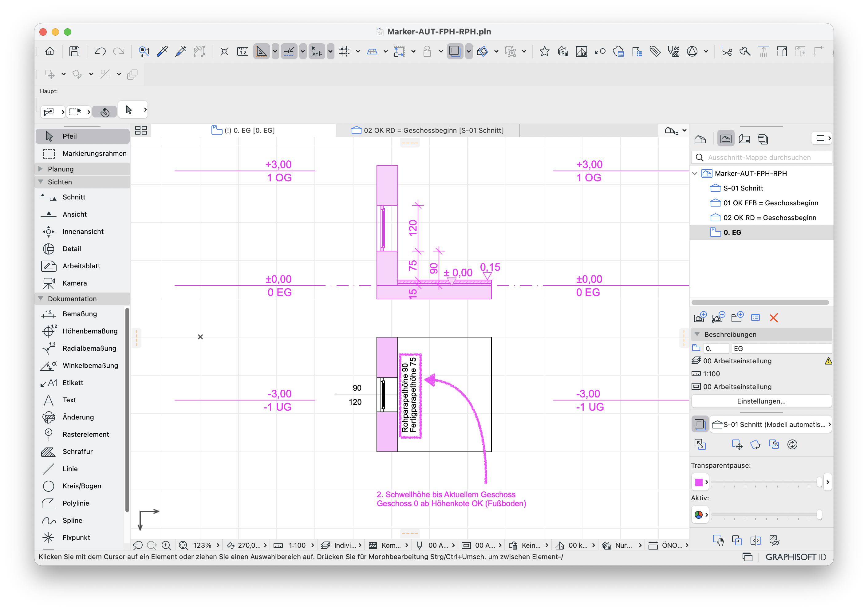
Task: Toggle the guide lines toolbar button
Action: 261,51
